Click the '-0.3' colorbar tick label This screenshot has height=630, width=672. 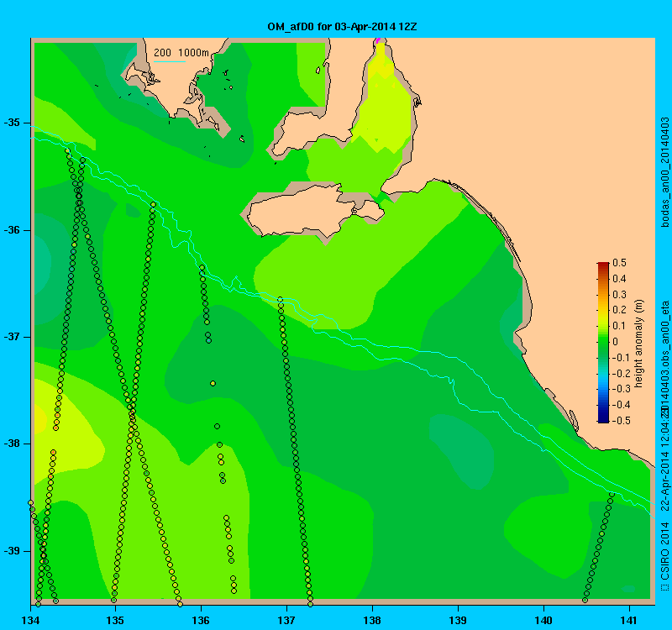click(621, 389)
